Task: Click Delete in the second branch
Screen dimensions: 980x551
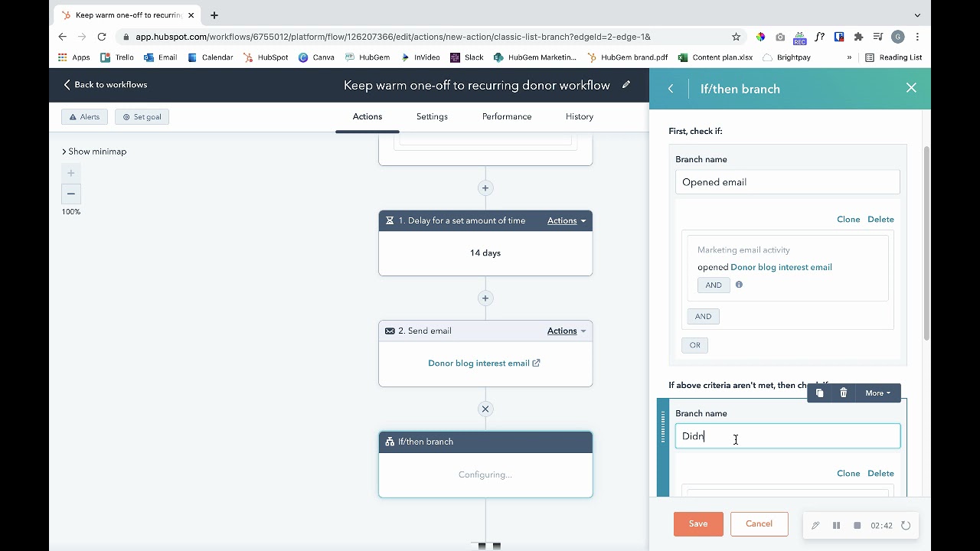Action: [880, 473]
